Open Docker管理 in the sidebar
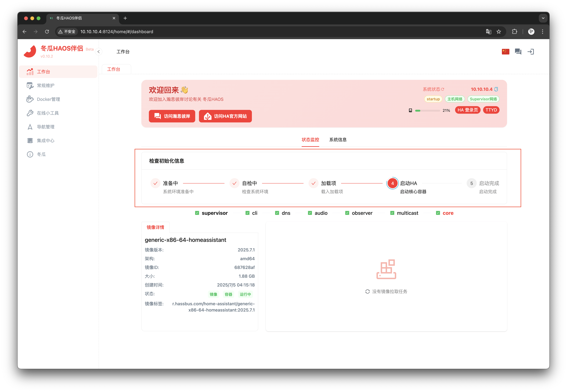567x392 pixels. tap(48, 99)
